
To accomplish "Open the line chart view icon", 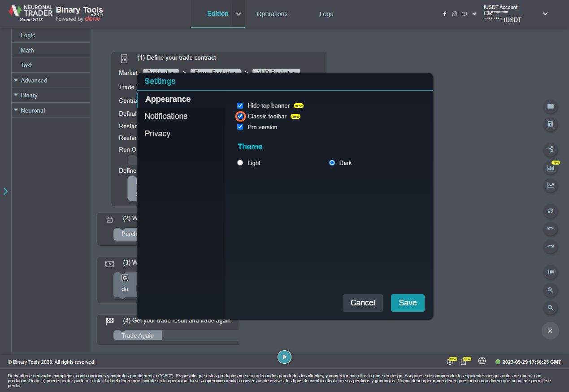I will [551, 186].
